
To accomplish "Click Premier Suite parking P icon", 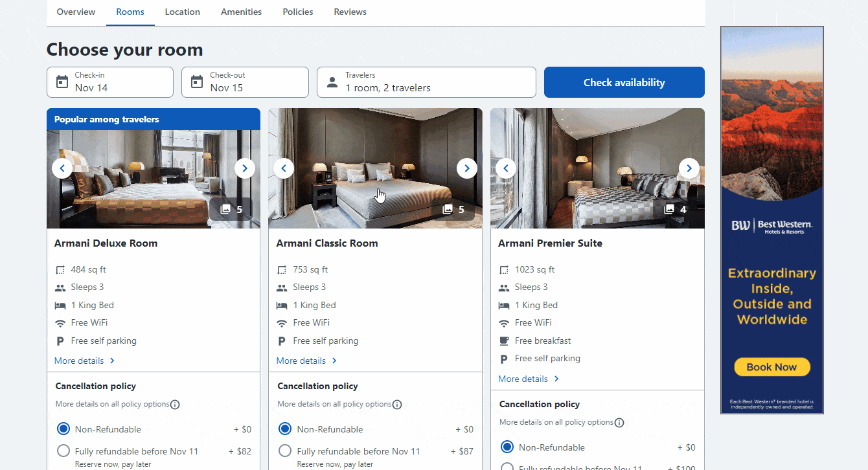I will point(504,359).
